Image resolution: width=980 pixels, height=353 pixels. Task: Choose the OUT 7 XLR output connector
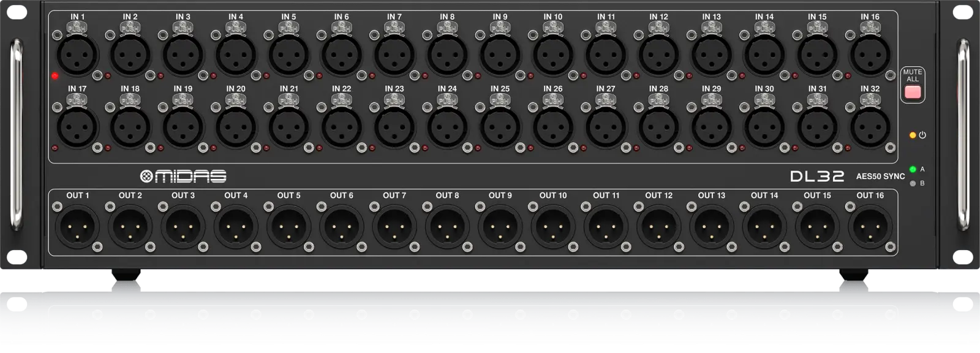coord(394,227)
